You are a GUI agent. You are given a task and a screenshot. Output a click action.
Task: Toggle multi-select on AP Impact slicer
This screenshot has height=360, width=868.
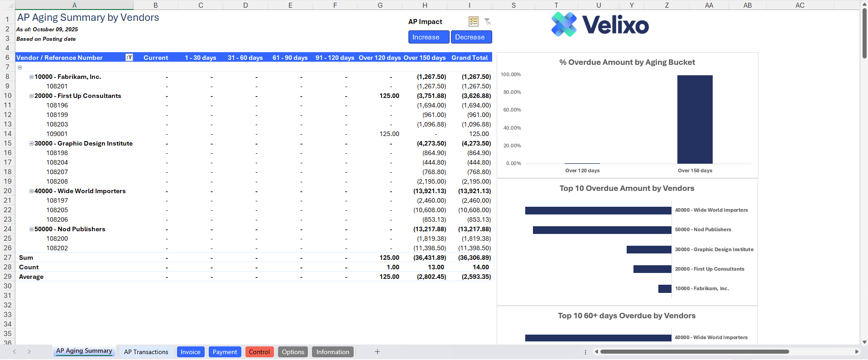[x=474, y=21]
